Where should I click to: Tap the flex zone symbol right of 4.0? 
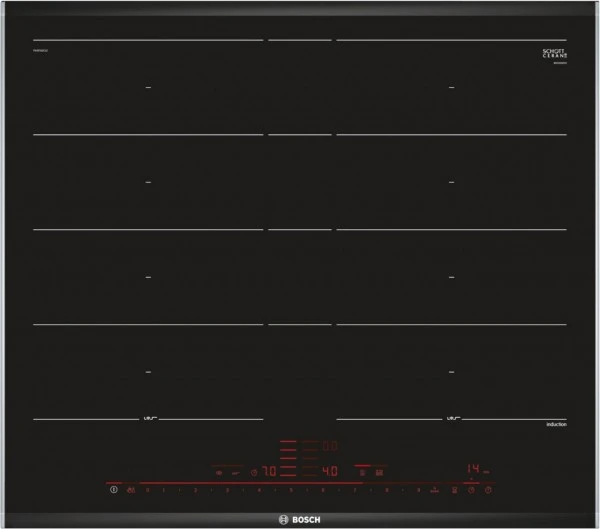[x=363, y=473]
